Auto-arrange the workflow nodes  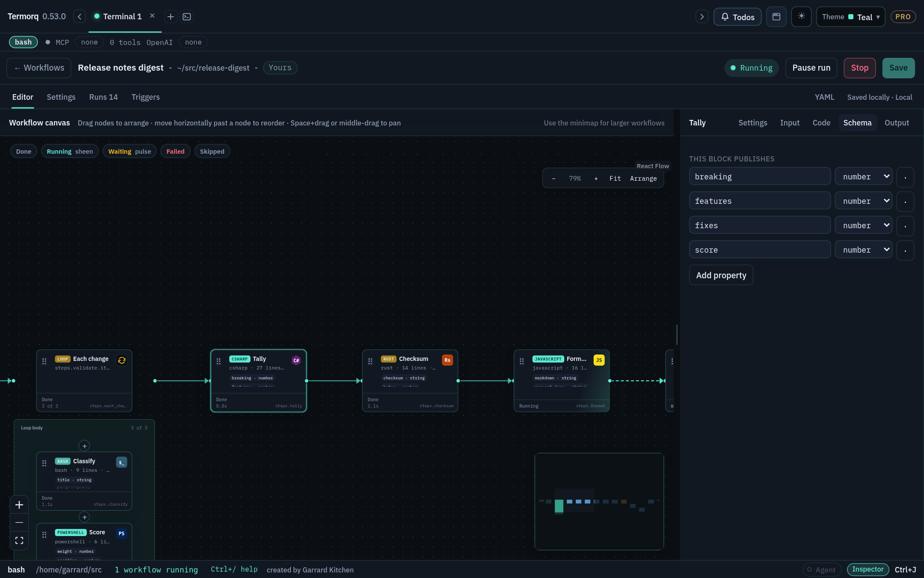pyautogui.click(x=643, y=179)
